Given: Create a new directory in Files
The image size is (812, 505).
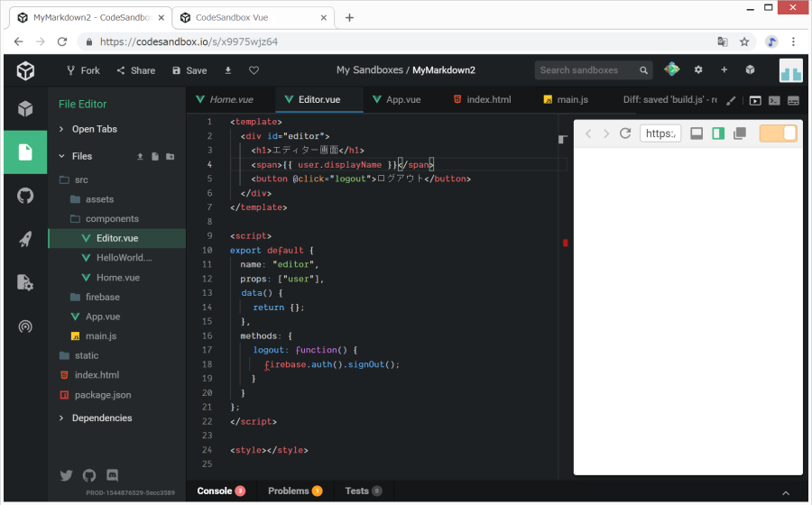Looking at the screenshot, I should [171, 156].
